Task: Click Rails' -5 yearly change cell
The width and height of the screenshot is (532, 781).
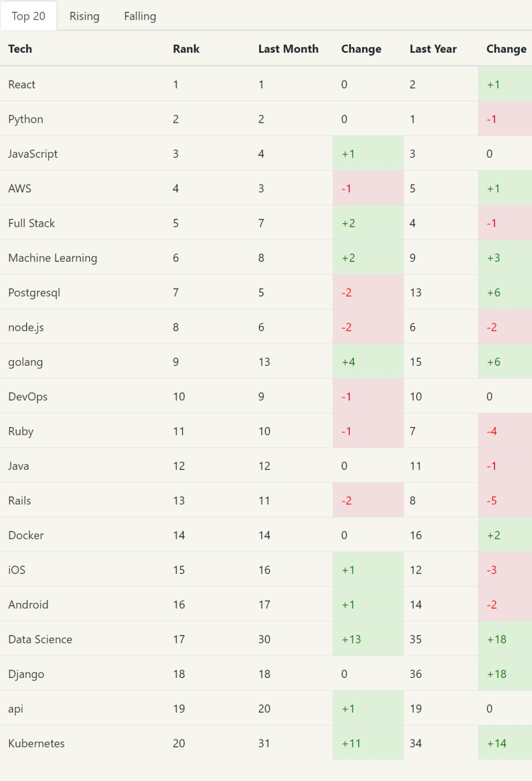Action: pyautogui.click(x=492, y=500)
